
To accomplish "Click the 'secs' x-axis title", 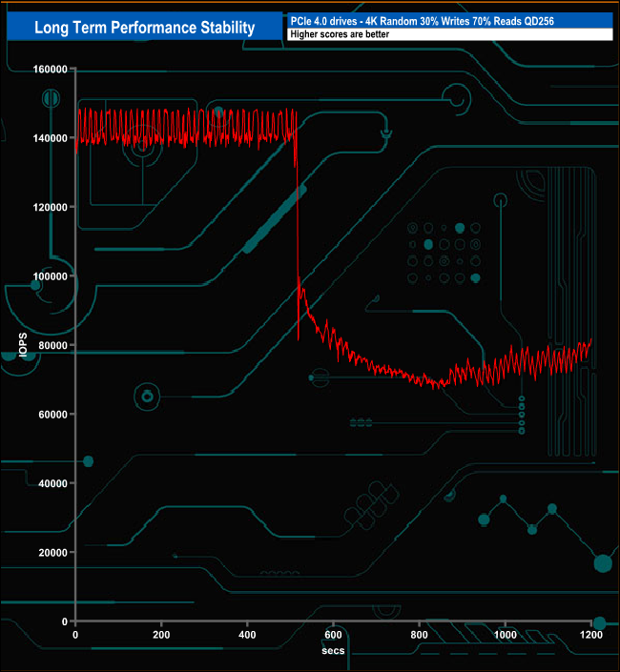I will [x=333, y=651].
